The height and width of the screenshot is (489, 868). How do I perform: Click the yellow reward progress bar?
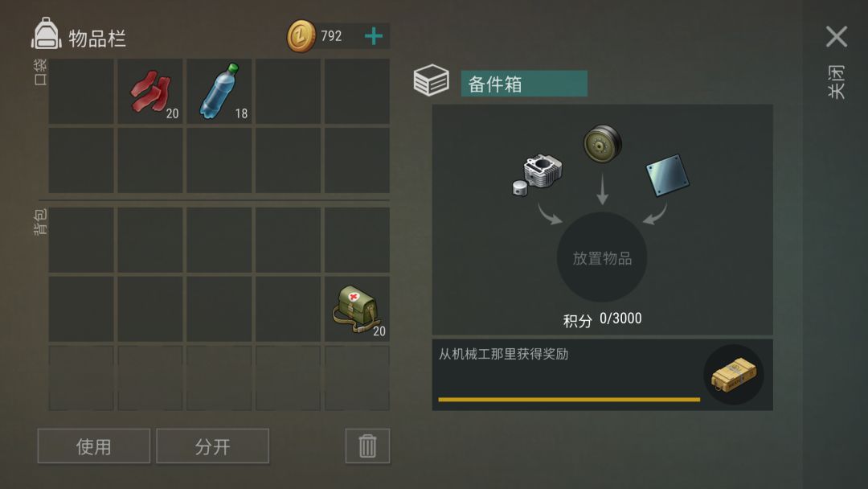pyautogui.click(x=569, y=399)
